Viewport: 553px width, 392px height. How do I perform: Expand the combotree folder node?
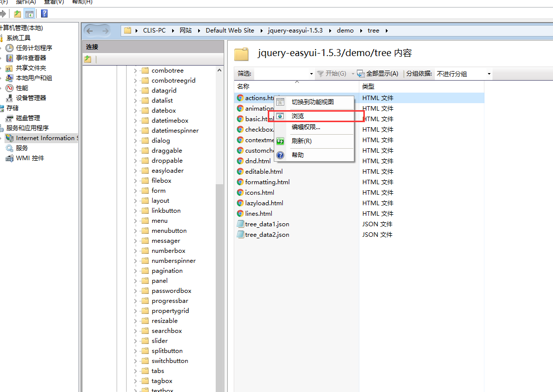(136, 71)
